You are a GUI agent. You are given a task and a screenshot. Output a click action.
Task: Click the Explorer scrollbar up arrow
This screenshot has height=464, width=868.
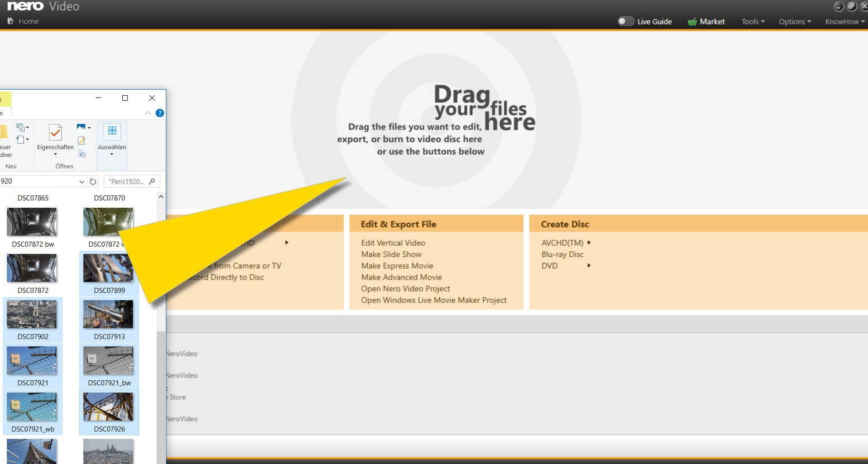click(x=161, y=197)
